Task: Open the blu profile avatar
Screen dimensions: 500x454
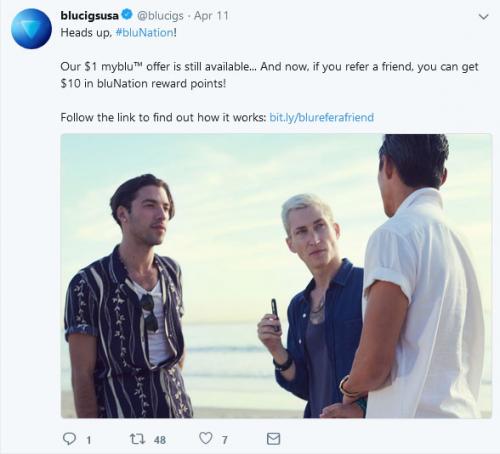Action: [x=31, y=29]
